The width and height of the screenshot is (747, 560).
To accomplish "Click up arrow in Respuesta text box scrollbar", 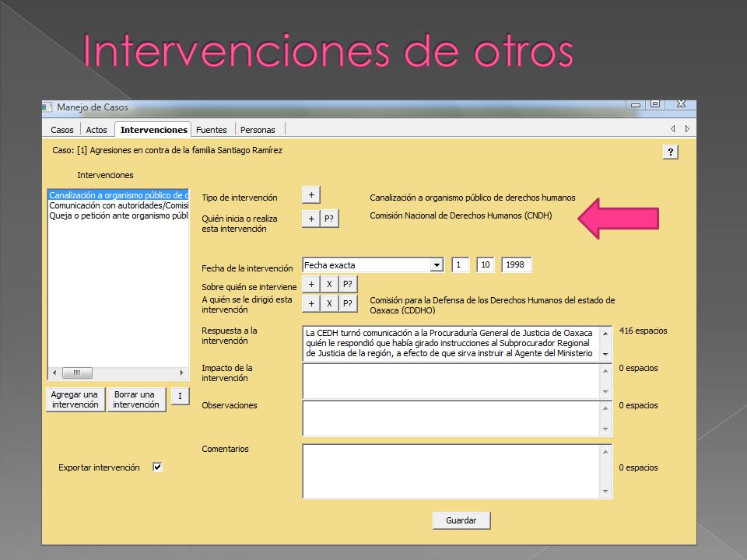I will (x=605, y=334).
